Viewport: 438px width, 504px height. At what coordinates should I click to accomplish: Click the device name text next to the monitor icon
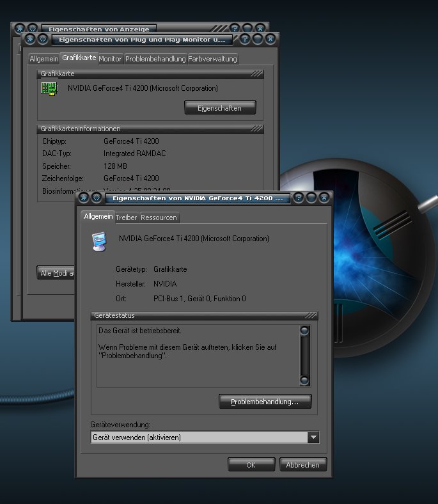click(194, 239)
